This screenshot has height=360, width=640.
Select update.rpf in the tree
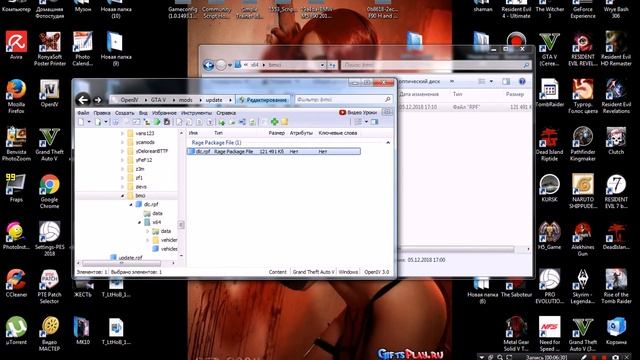click(127, 258)
